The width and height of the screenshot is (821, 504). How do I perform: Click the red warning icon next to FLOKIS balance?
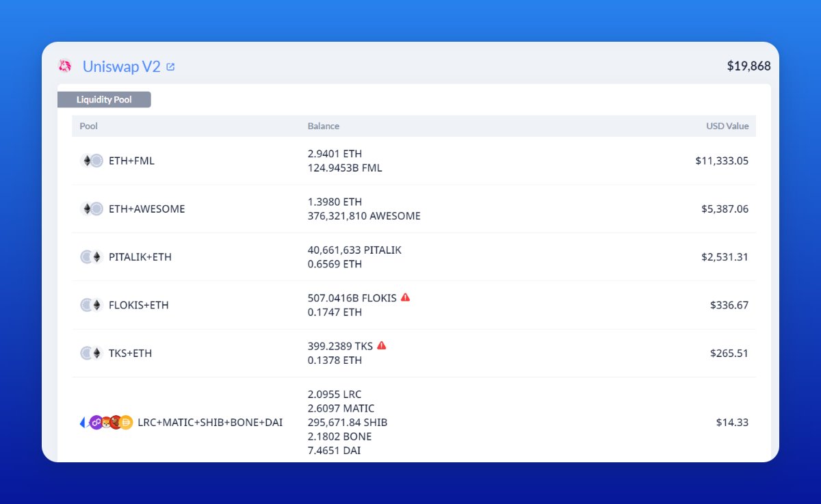point(405,297)
